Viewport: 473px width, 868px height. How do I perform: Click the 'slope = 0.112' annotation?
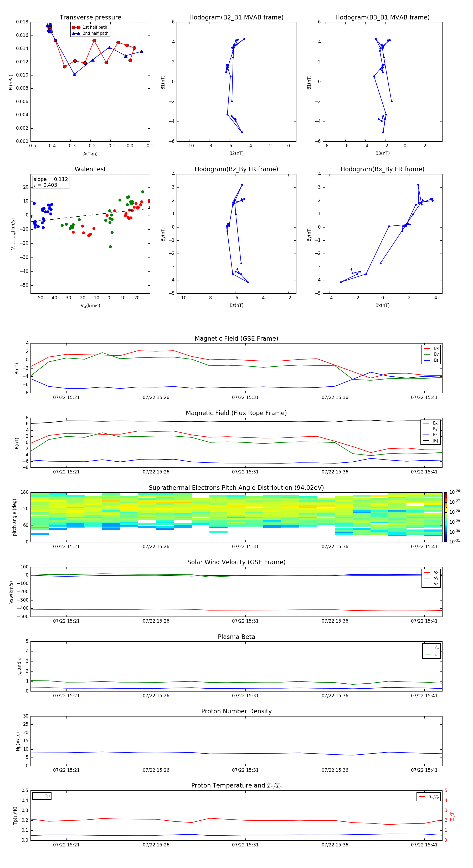(x=51, y=179)
